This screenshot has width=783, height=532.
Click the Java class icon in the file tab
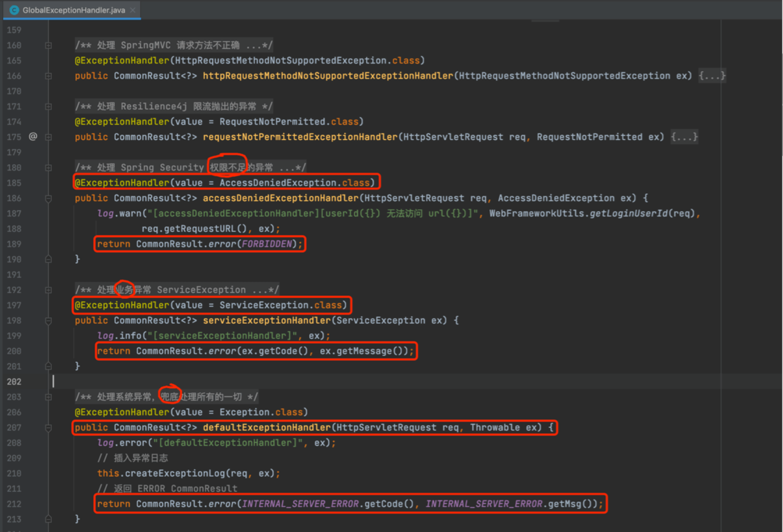[14, 10]
